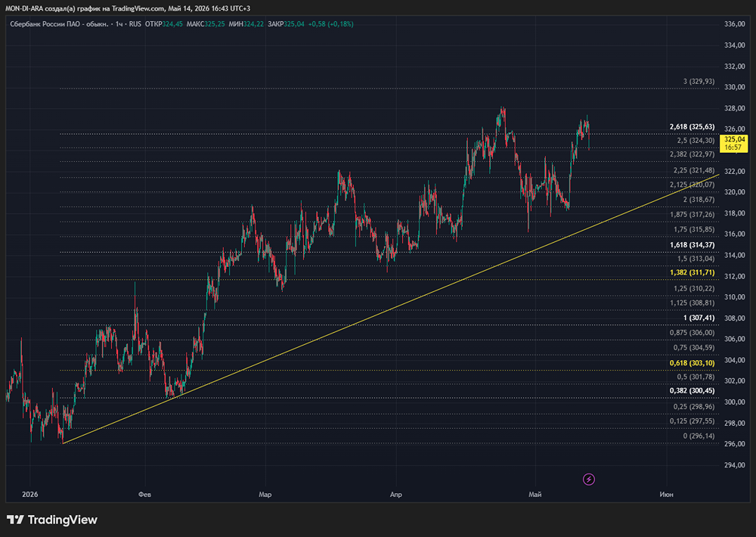Click the Сбербанк России ПАО symbol title

59,23
